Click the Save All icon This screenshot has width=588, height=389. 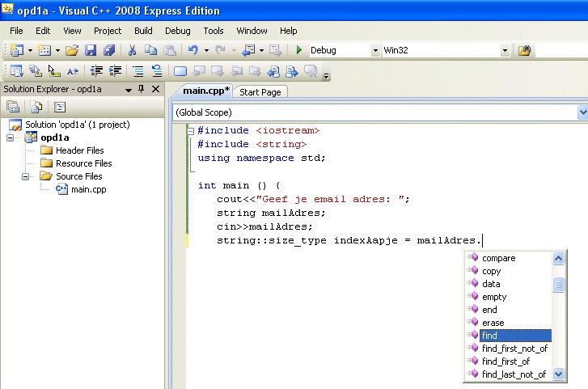click(109, 50)
